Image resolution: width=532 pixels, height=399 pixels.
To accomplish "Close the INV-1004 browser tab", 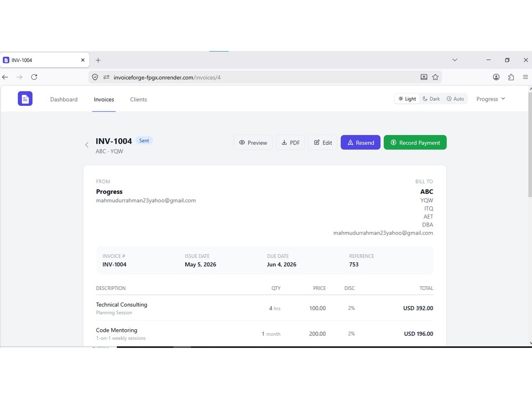I will tap(83, 60).
